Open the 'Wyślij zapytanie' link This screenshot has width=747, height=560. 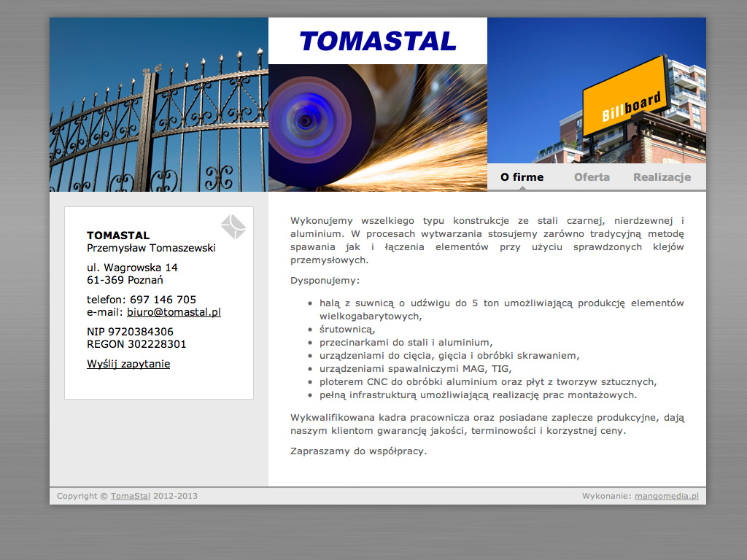[x=128, y=364]
